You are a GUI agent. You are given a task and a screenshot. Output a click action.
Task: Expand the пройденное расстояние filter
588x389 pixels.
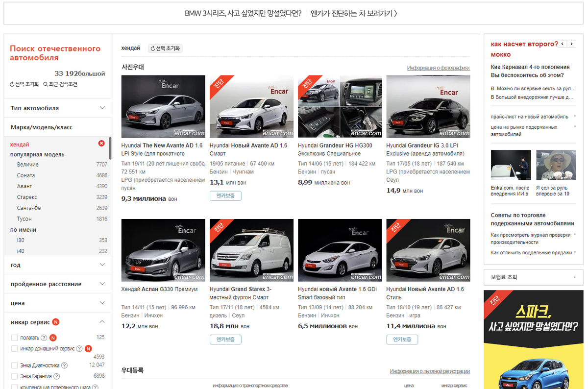tap(58, 284)
